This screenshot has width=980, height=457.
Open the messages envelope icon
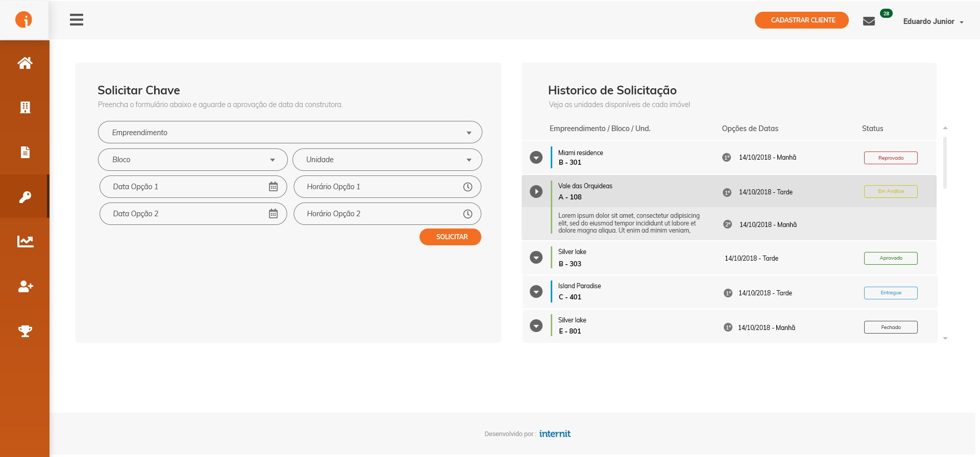(869, 21)
